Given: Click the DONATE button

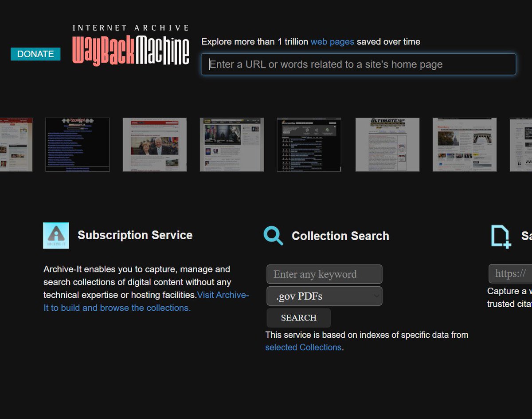Looking at the screenshot, I should point(35,54).
